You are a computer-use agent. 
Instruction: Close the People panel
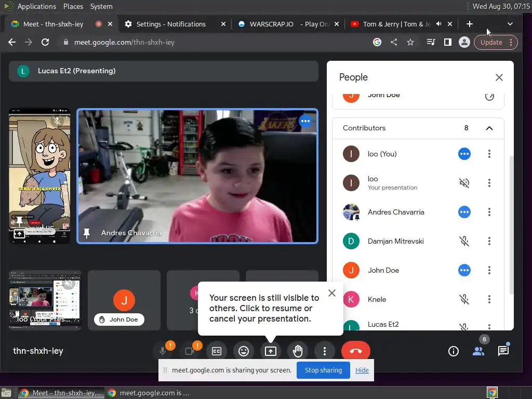[499, 77]
